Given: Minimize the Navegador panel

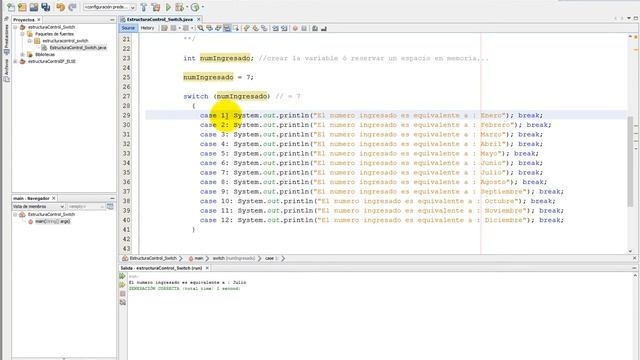Looking at the screenshot, I should pyautogui.click(x=112, y=198).
